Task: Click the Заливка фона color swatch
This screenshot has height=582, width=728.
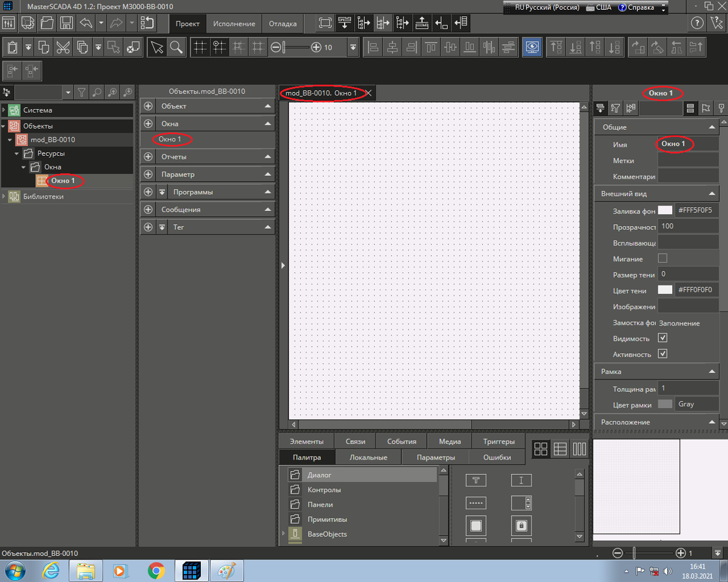Action: [666, 210]
